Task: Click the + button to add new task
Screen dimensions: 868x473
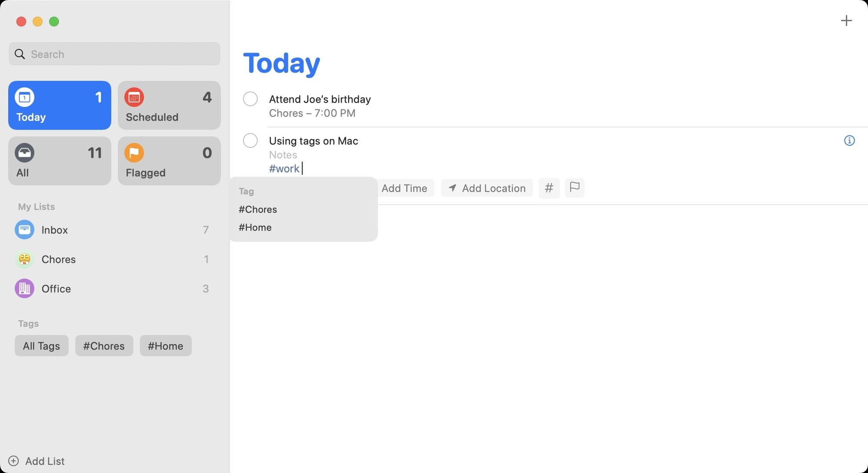Action: [x=846, y=20]
